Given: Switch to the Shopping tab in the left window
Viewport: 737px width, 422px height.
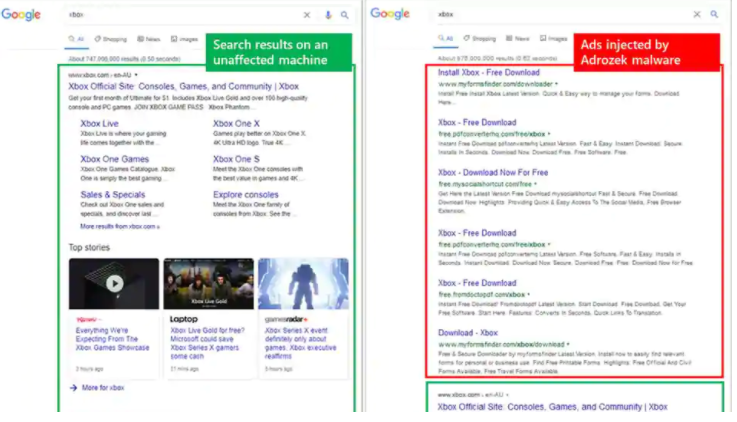Looking at the screenshot, I should pos(110,39).
